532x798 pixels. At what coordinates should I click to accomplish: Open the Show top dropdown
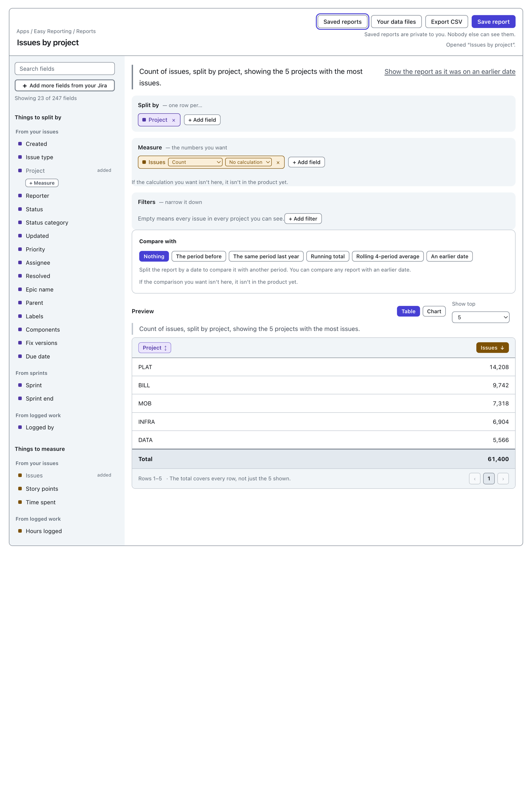tap(480, 317)
